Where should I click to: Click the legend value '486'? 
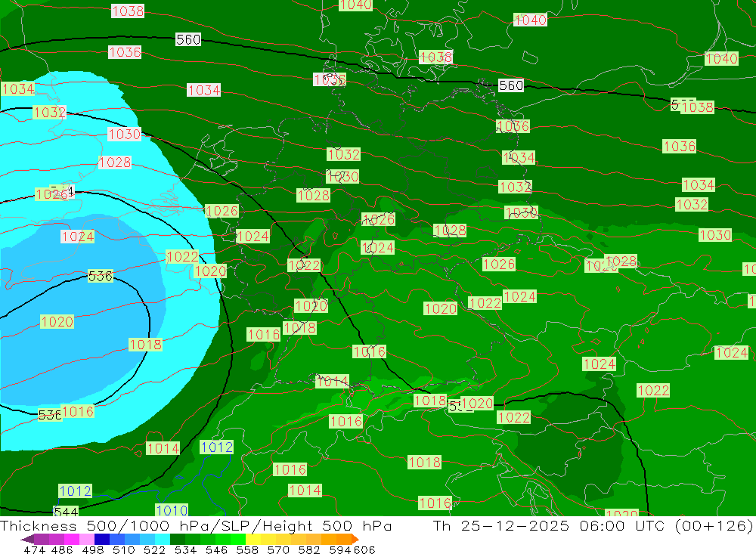pyautogui.click(x=61, y=549)
